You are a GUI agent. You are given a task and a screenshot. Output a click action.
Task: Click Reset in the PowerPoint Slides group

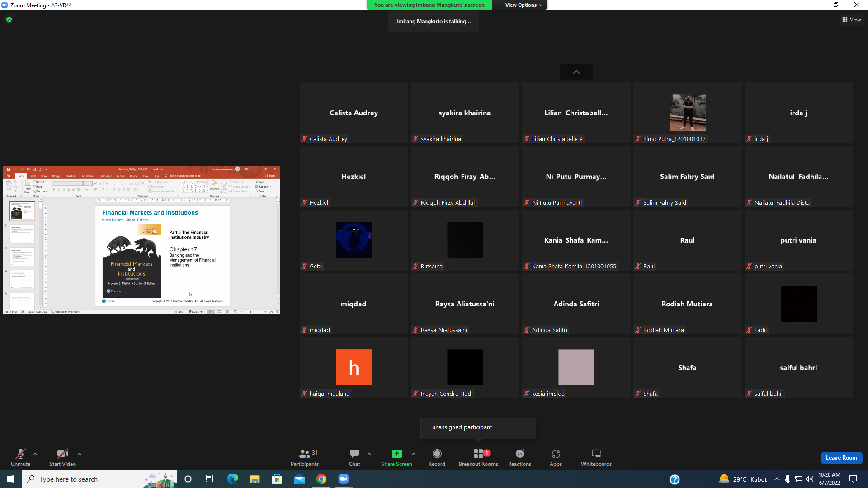click(x=38, y=187)
